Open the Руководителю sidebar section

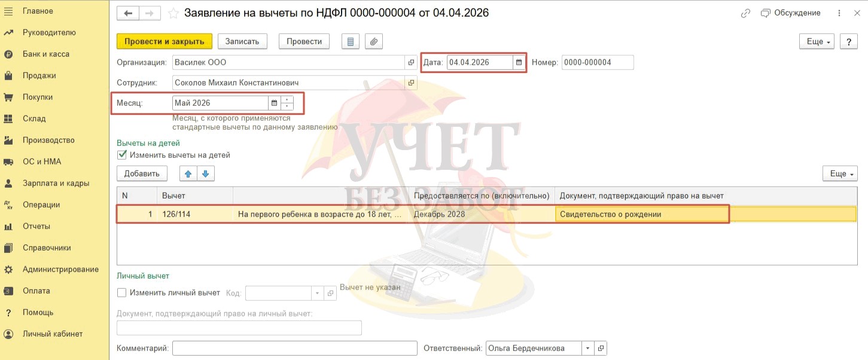tap(49, 32)
